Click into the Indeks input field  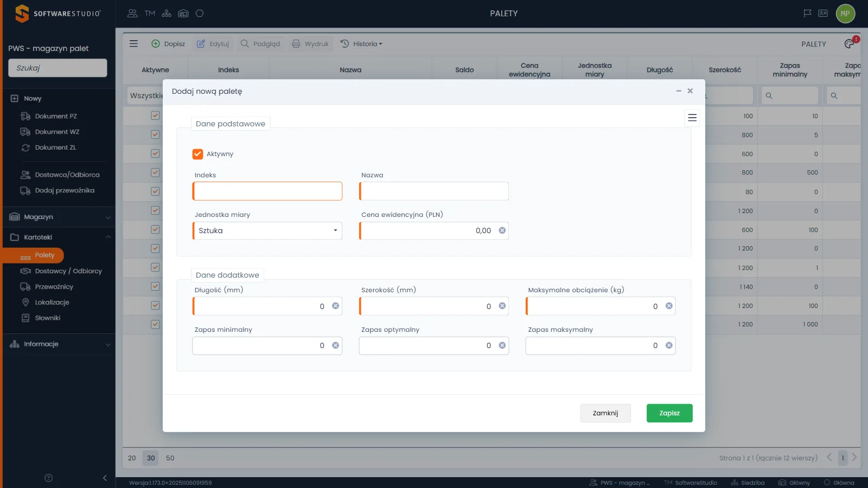pyautogui.click(x=267, y=191)
